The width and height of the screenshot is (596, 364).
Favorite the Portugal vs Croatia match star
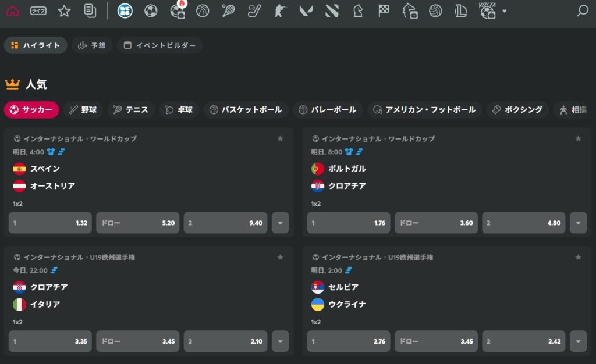(578, 139)
